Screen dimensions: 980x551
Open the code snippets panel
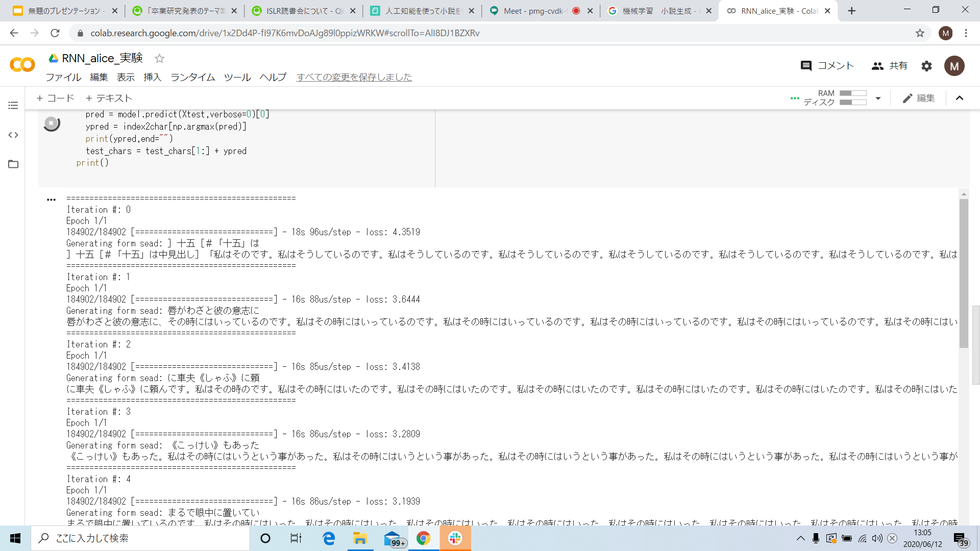coord(13,135)
